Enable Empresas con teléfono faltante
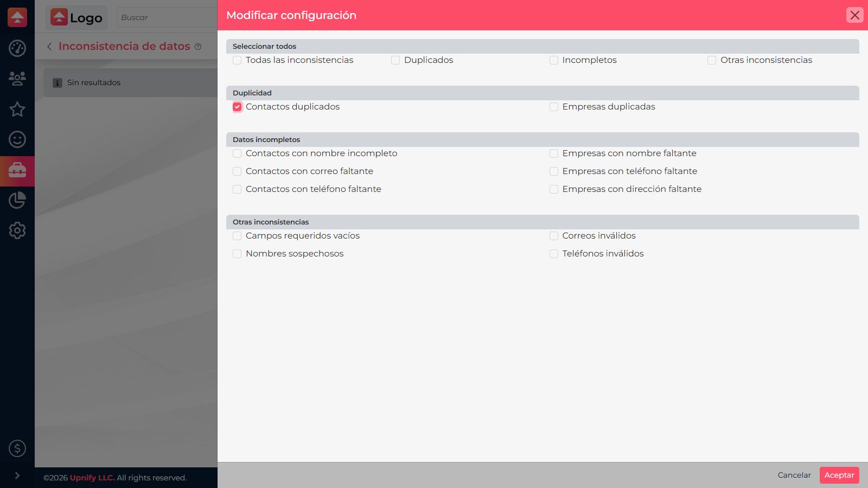This screenshot has width=868, height=488. coord(554,171)
